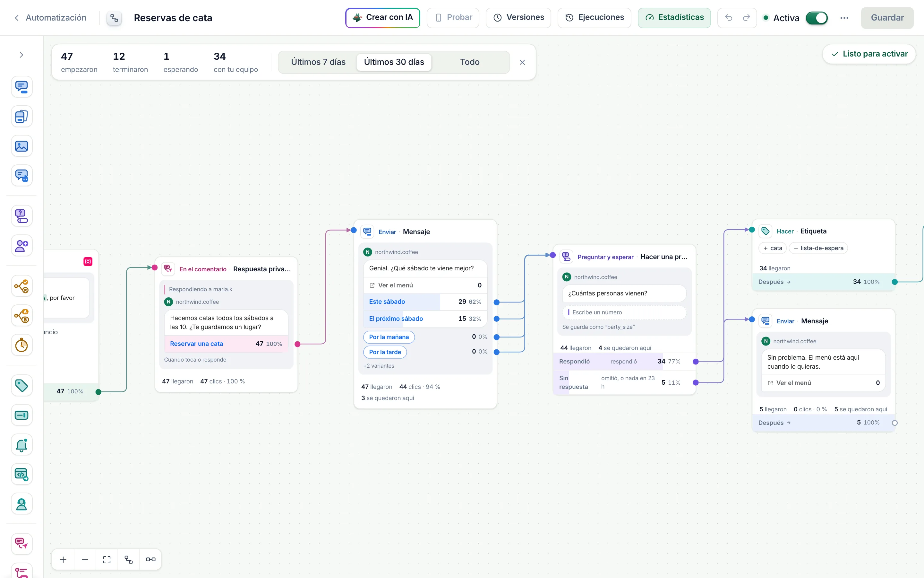Undo the last change
924x578 pixels.
click(728, 18)
